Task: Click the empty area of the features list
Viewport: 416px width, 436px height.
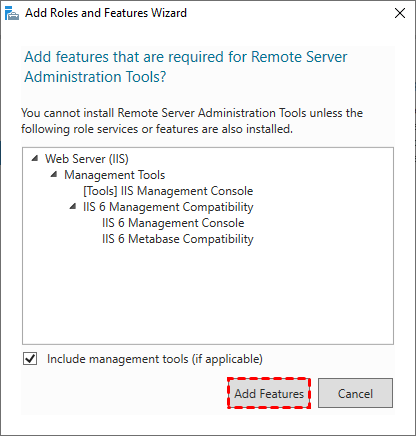Action: [x=208, y=293]
